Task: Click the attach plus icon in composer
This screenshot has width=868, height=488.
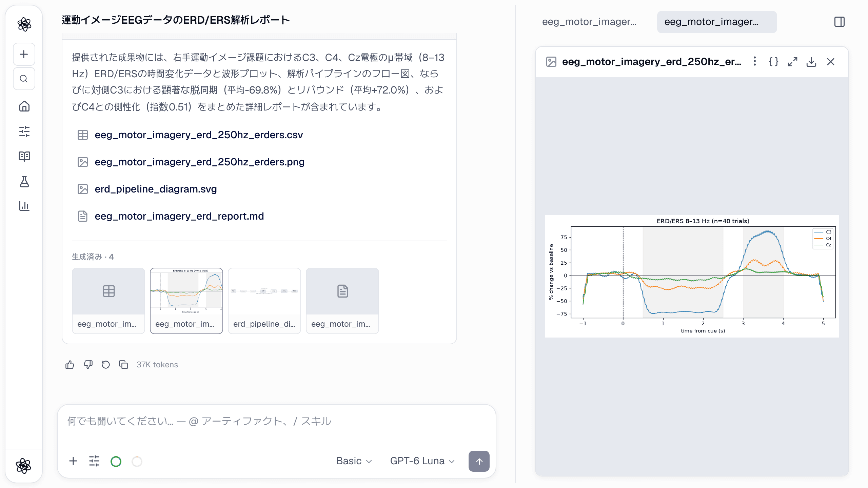Action: [73, 461]
